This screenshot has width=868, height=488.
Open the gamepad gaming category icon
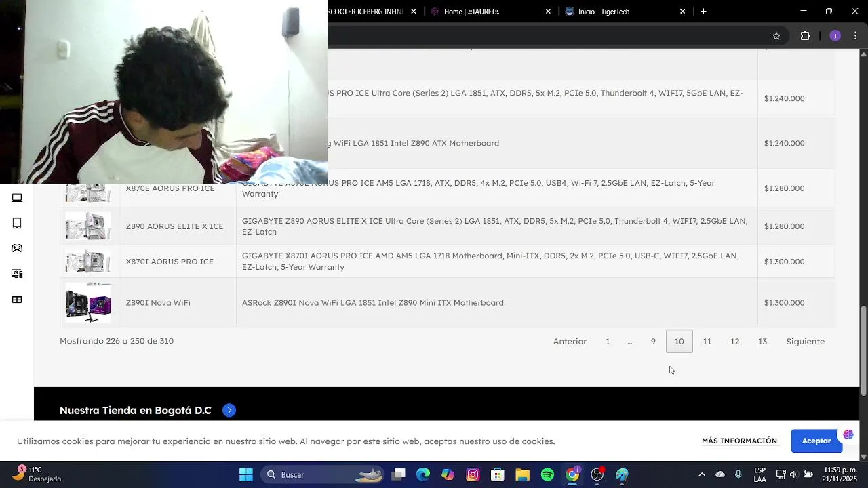click(x=17, y=248)
